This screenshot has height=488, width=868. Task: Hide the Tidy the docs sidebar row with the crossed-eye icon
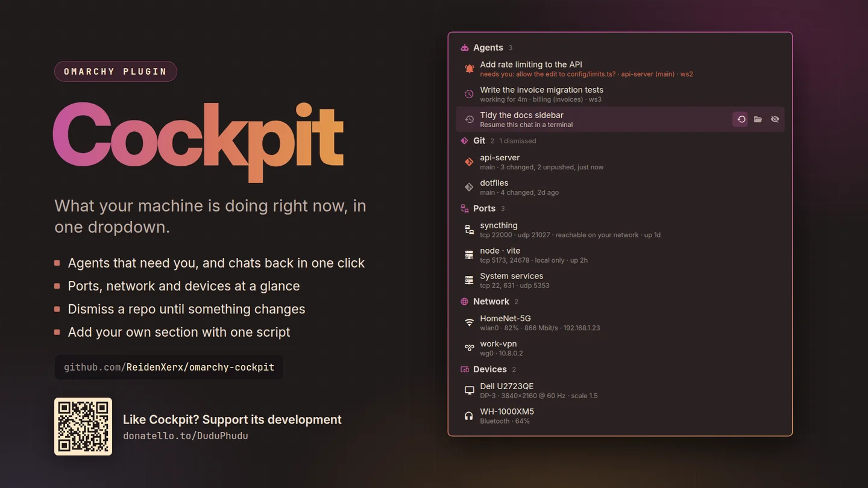(775, 119)
